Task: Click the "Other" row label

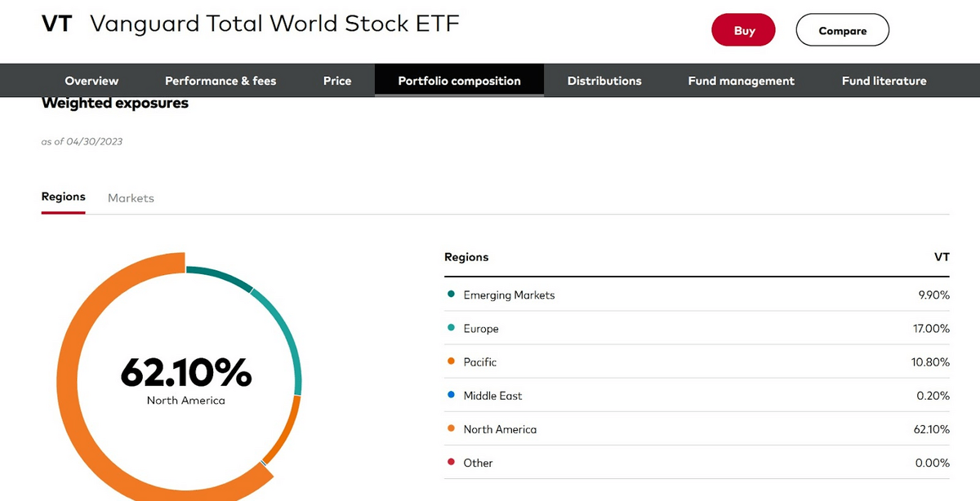Action: pyautogui.click(x=479, y=463)
